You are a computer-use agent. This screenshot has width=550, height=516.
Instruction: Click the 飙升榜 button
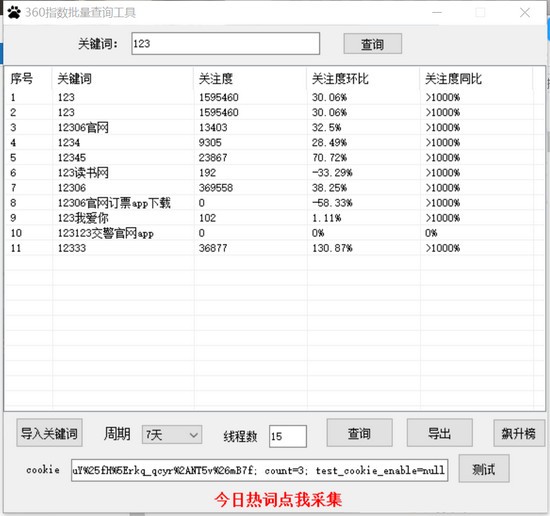point(518,433)
